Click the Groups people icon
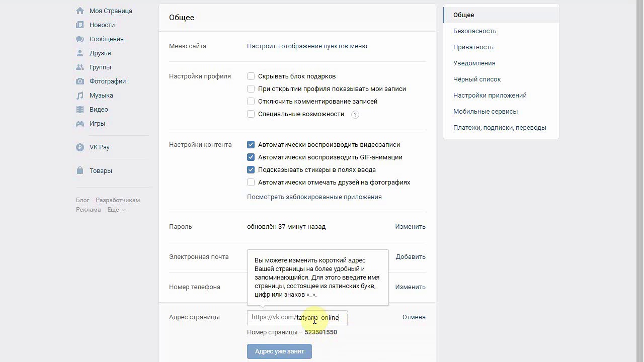644x362 pixels. (x=80, y=67)
